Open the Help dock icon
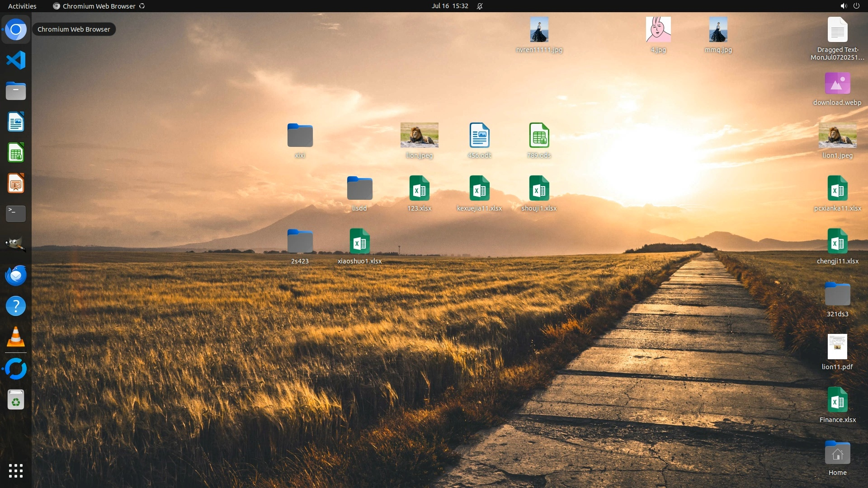This screenshot has height=488, width=868. [x=16, y=306]
